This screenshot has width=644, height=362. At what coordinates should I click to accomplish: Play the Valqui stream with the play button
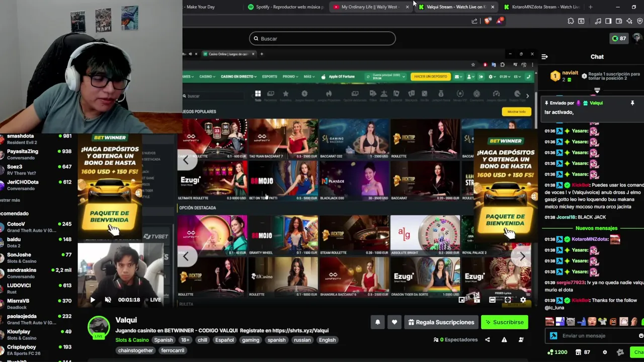[93, 300]
